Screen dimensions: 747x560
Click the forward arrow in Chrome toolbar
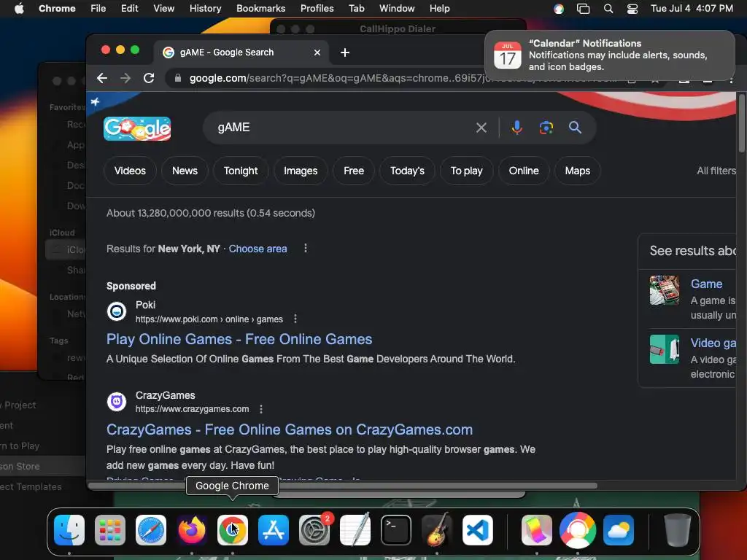tap(125, 78)
